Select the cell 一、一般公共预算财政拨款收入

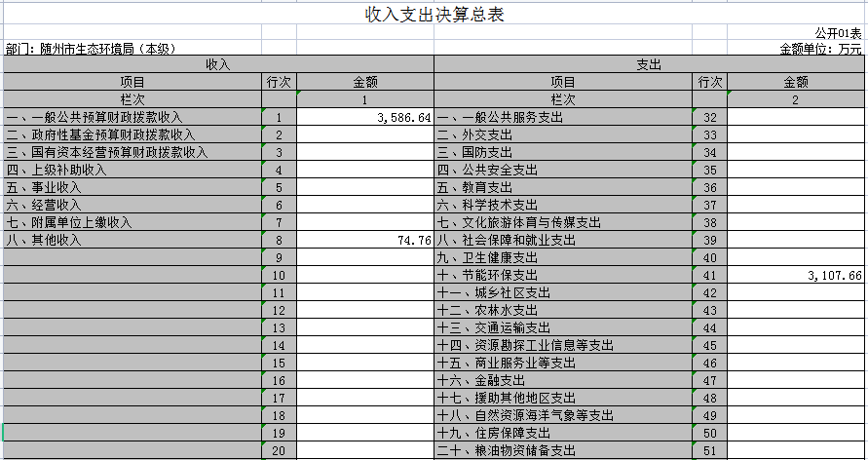tap(132, 117)
